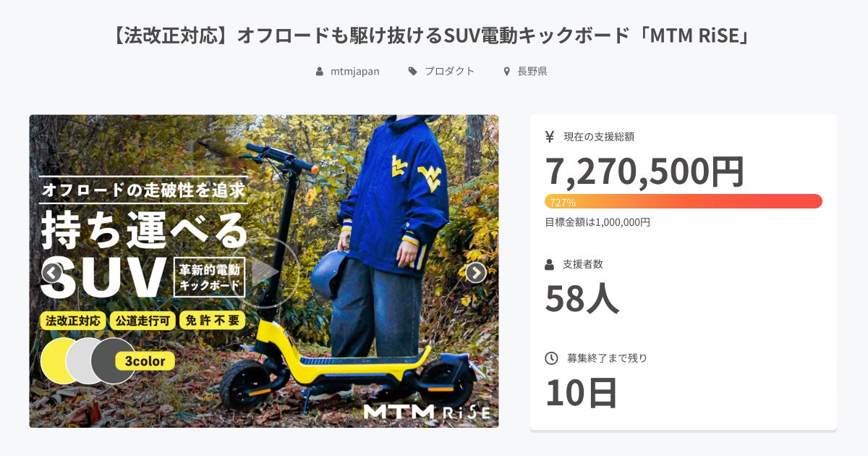Open the mtmjapan owner profile link
This screenshot has width=868, height=456.
pos(354,72)
